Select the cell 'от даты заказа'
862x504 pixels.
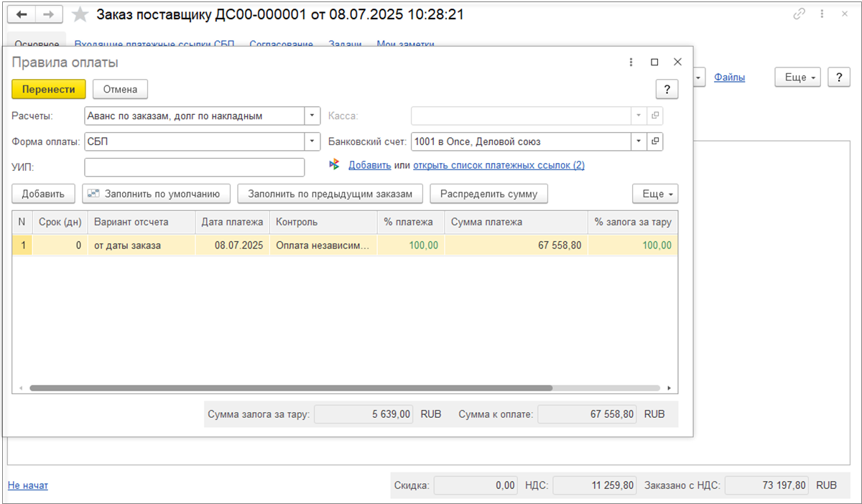[141, 246]
